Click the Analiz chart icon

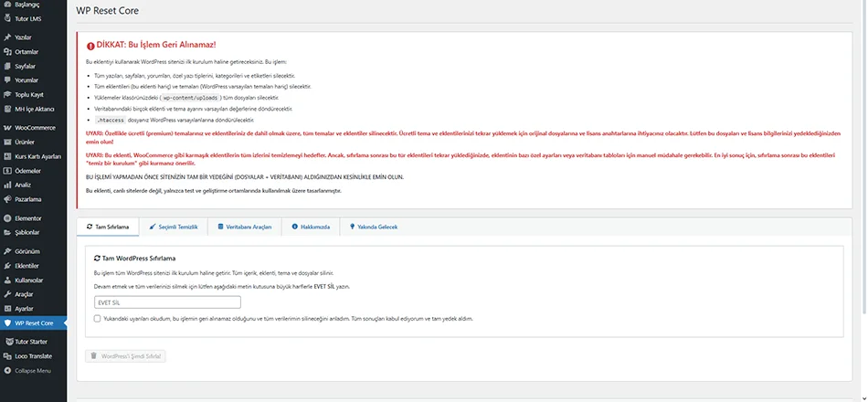[x=7, y=185]
